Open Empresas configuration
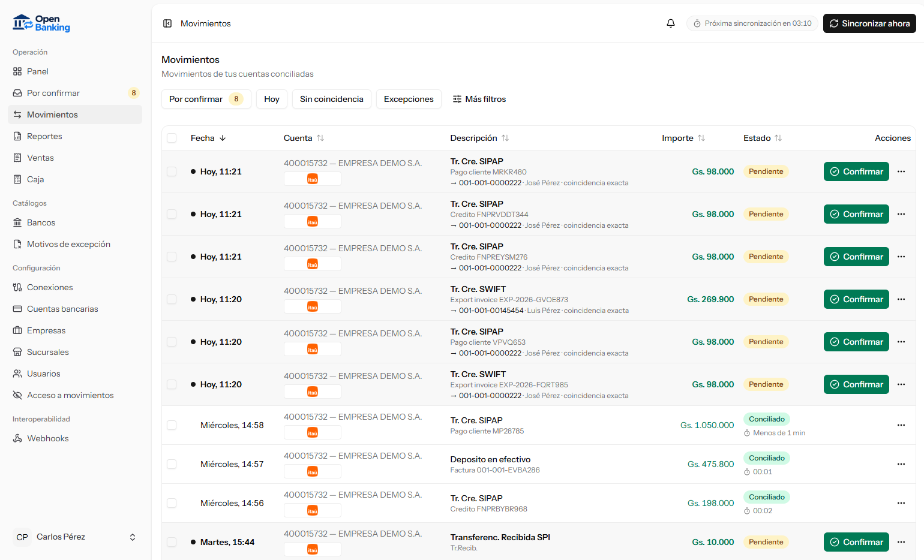This screenshot has width=924, height=560. coord(75,330)
